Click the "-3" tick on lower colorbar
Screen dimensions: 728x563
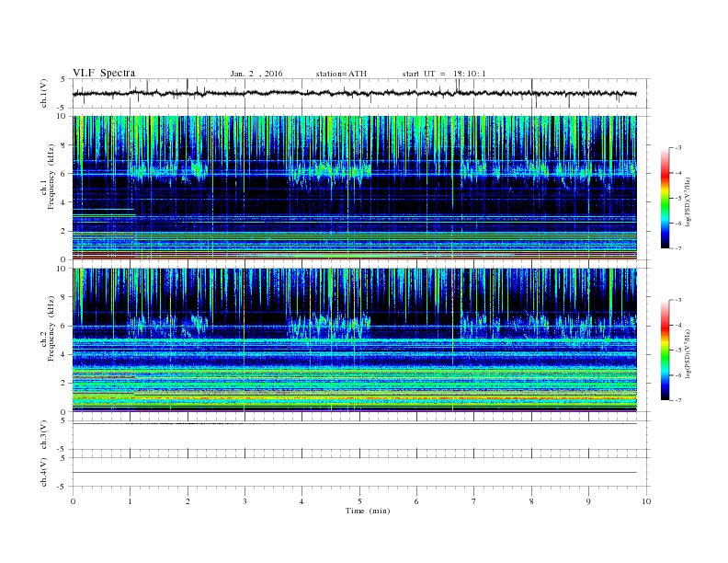tap(678, 300)
